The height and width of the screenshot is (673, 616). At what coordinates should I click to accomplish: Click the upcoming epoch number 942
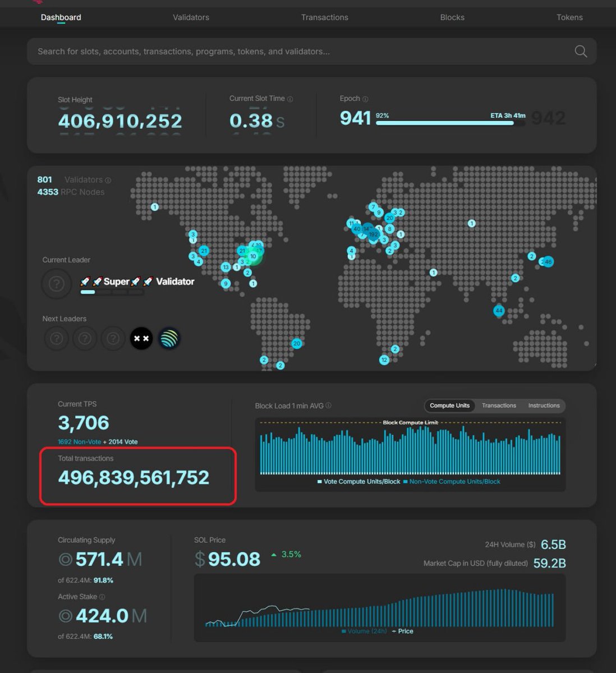(548, 118)
